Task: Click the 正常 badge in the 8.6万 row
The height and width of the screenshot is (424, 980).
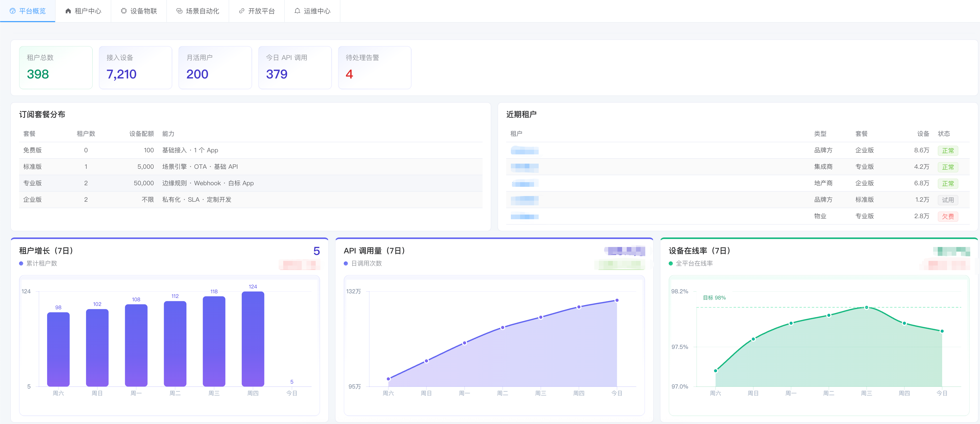Action: pyautogui.click(x=948, y=151)
